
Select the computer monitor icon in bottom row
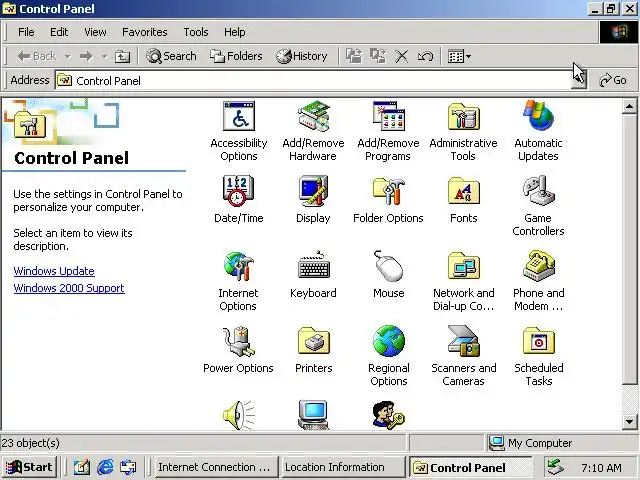click(313, 415)
